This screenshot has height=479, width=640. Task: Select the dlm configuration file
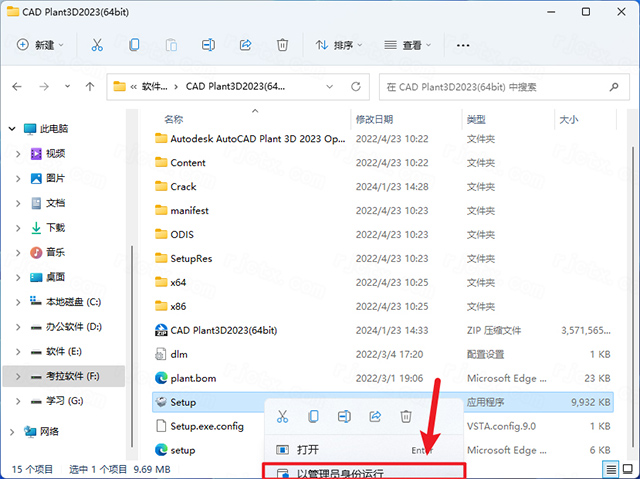coord(171,354)
